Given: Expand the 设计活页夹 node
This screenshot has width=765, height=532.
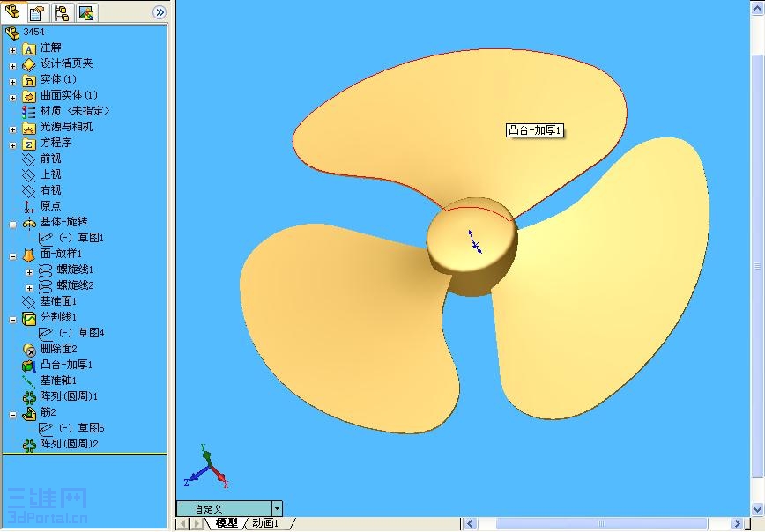Looking at the screenshot, I should coord(12,66).
